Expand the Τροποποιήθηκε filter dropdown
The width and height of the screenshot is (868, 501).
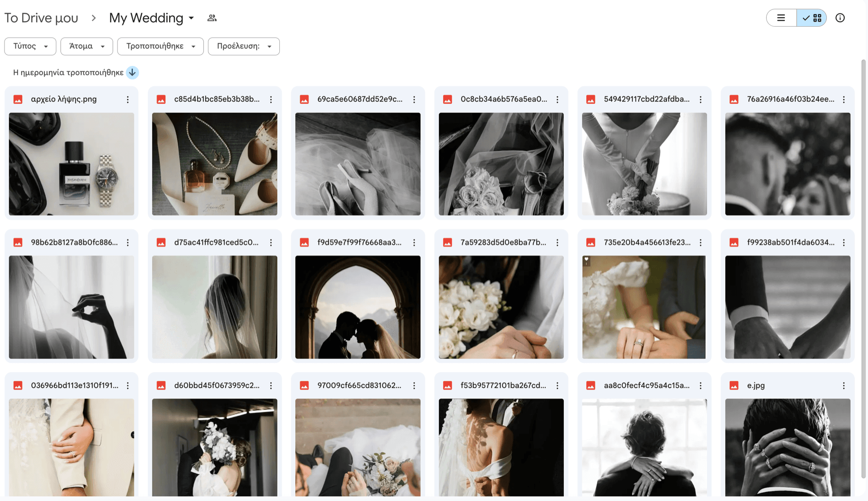[x=160, y=46]
